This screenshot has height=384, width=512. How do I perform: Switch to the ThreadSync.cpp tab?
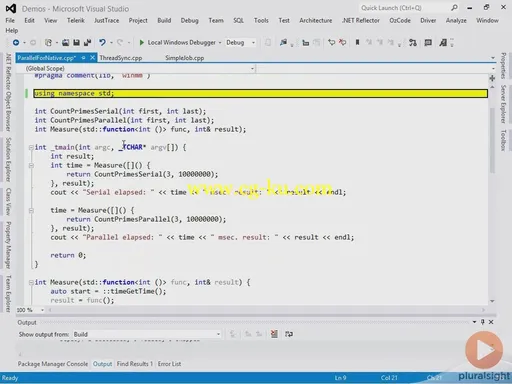coord(121,58)
